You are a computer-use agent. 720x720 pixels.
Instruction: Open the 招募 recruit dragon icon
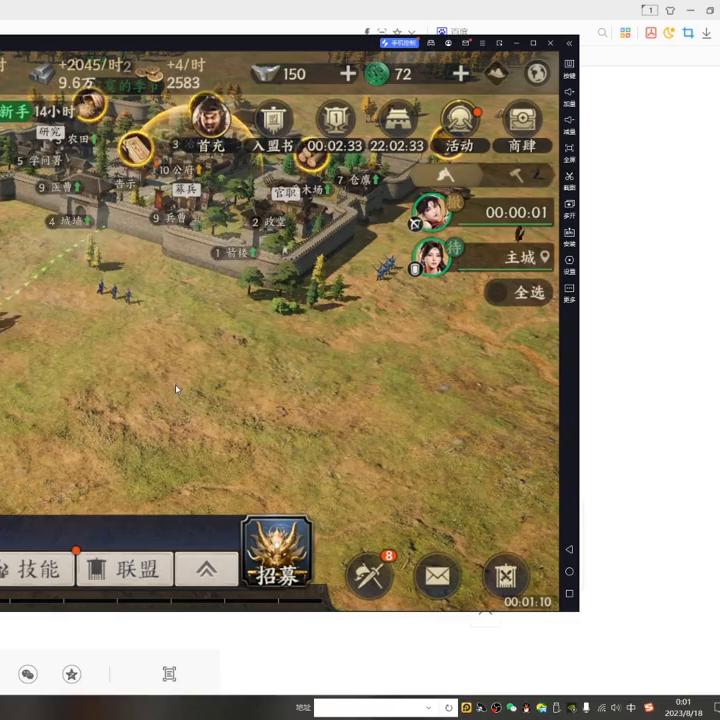pos(277,551)
